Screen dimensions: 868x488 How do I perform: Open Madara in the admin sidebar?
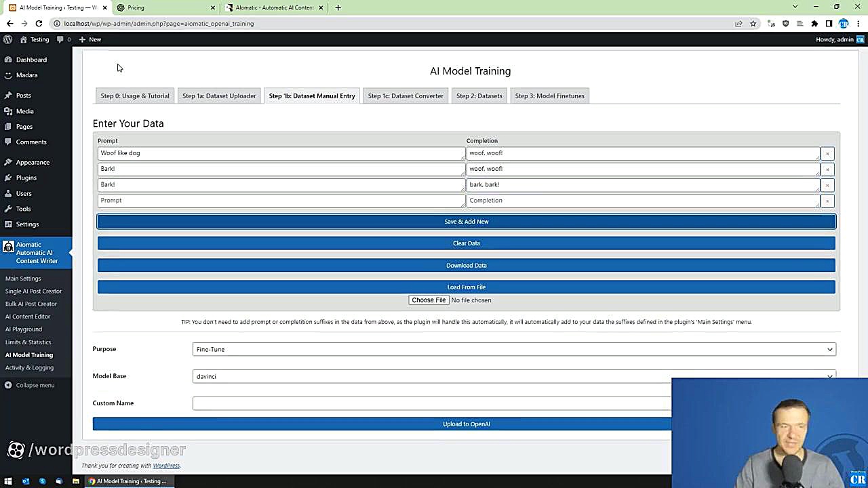(x=27, y=75)
